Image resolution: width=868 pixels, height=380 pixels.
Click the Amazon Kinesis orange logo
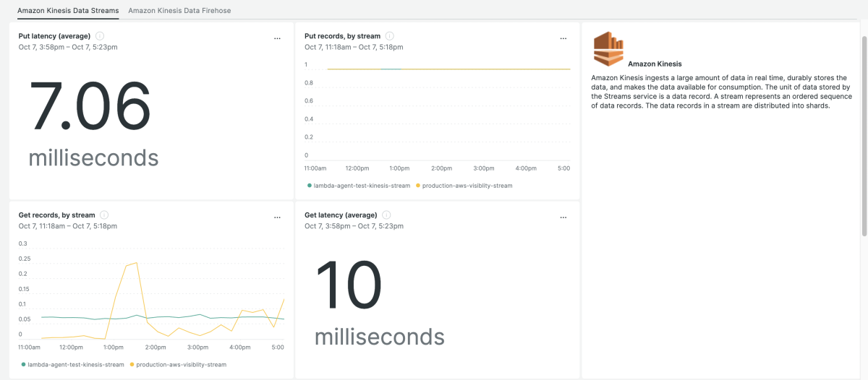(x=608, y=49)
